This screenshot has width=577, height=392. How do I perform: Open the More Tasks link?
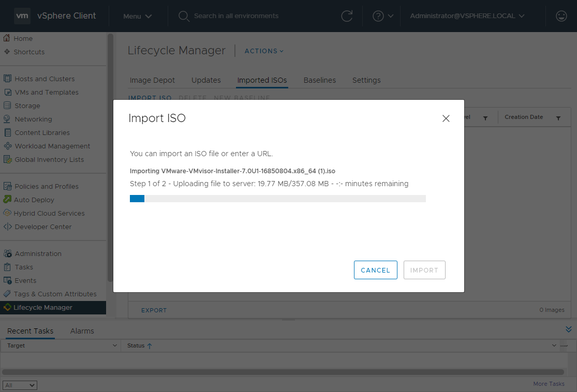tap(549, 384)
